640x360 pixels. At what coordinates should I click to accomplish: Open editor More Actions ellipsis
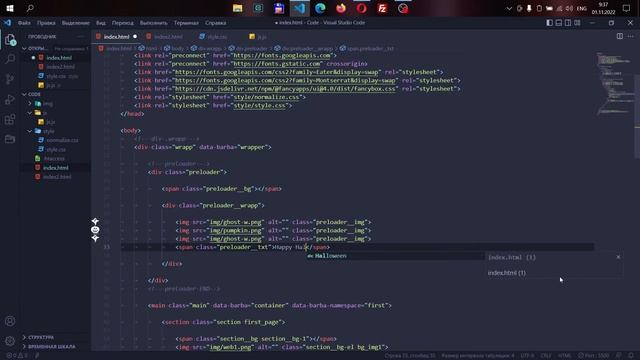[x=631, y=36]
